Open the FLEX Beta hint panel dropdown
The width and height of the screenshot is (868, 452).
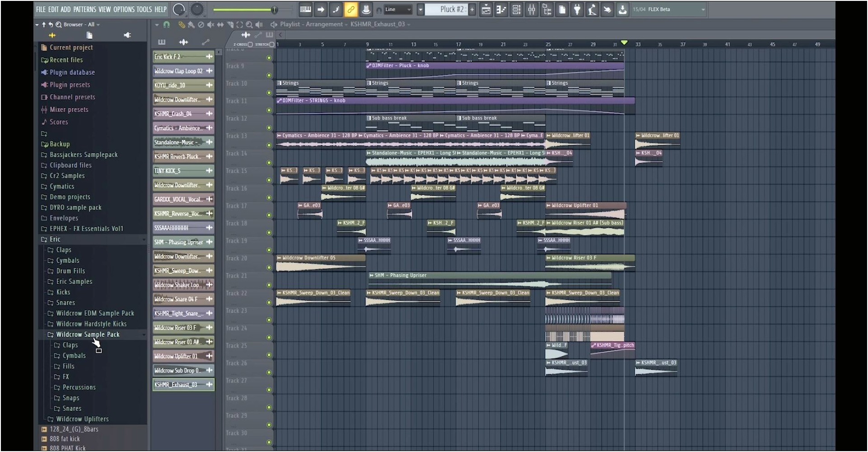[703, 9]
